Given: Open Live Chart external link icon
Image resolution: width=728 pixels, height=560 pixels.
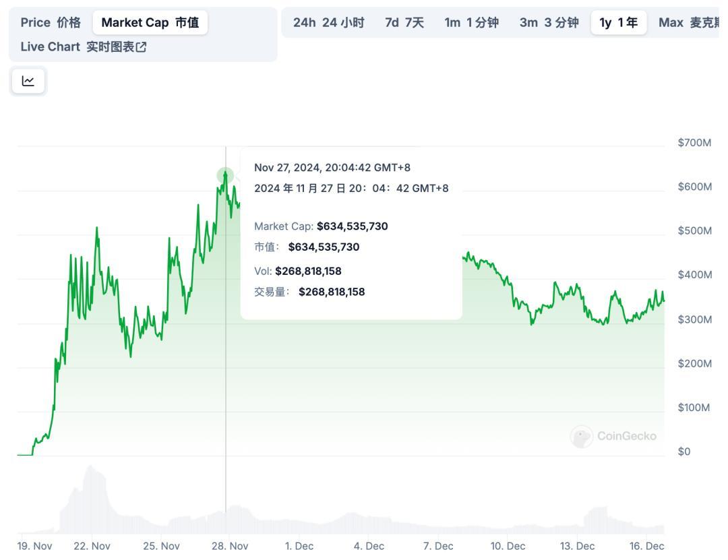Looking at the screenshot, I should 142,47.
